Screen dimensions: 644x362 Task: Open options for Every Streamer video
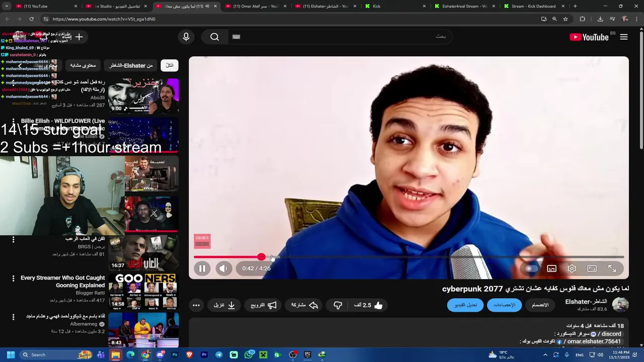[x=13, y=278]
